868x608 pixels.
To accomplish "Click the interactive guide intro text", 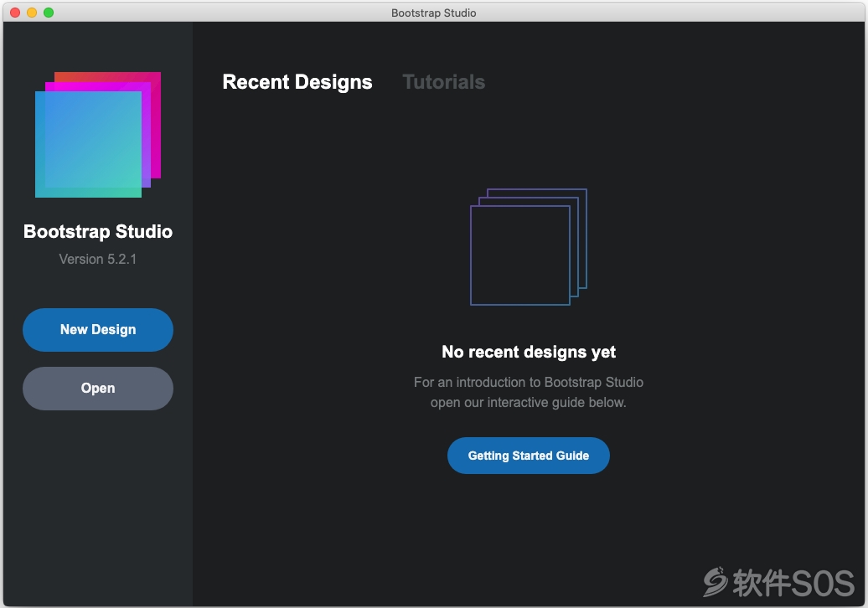I will coord(528,392).
